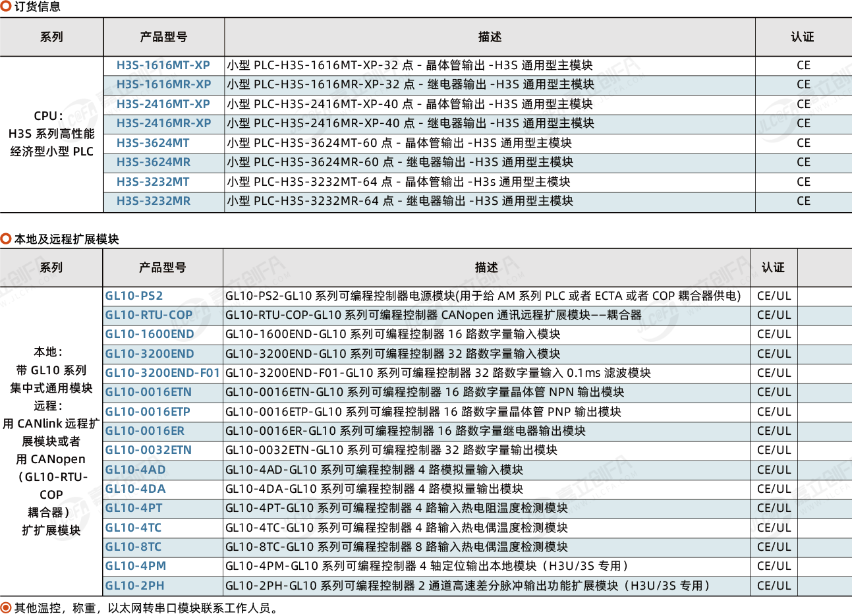Screen dimensions: 852x616
Task: Select the H3S-3232MR 64 点继电器输出 description
Action: 400,201
